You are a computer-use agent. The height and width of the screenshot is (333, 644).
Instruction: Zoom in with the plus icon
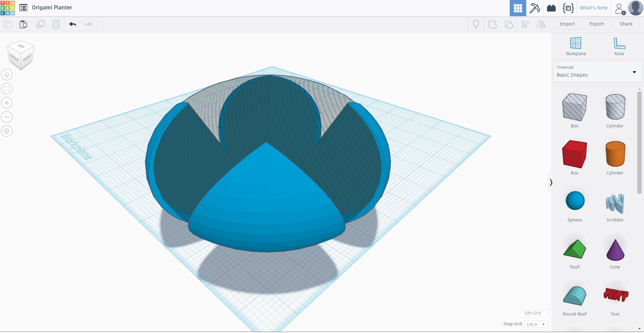pos(7,103)
